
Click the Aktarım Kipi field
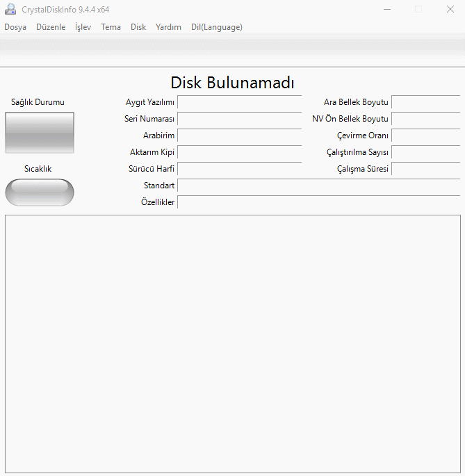(x=239, y=152)
